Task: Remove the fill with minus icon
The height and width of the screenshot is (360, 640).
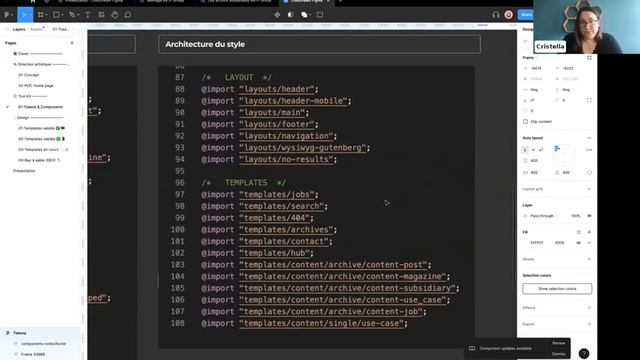Action: [589, 243]
